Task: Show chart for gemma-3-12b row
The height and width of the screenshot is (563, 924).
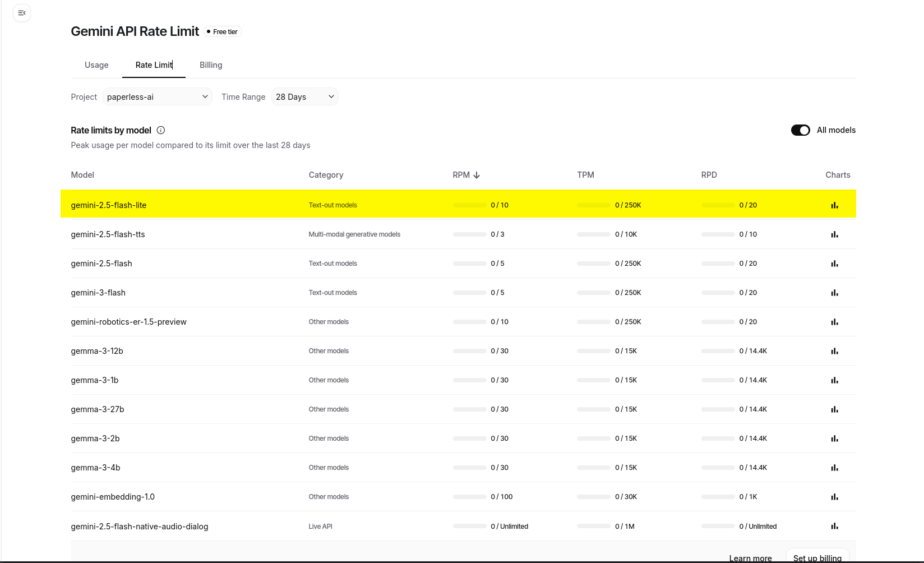Action: [834, 351]
